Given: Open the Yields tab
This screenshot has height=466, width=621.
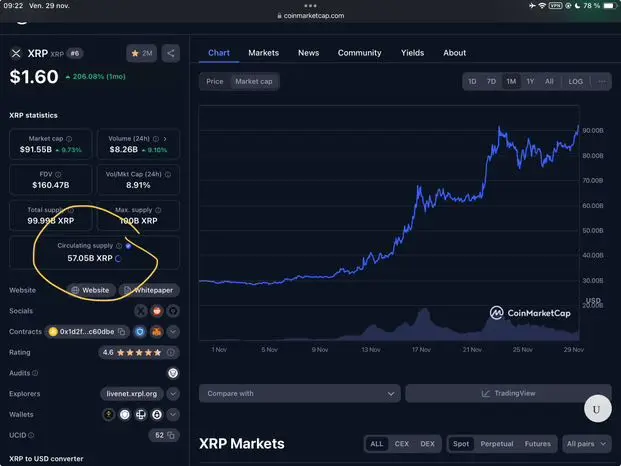Looking at the screenshot, I should click(412, 53).
